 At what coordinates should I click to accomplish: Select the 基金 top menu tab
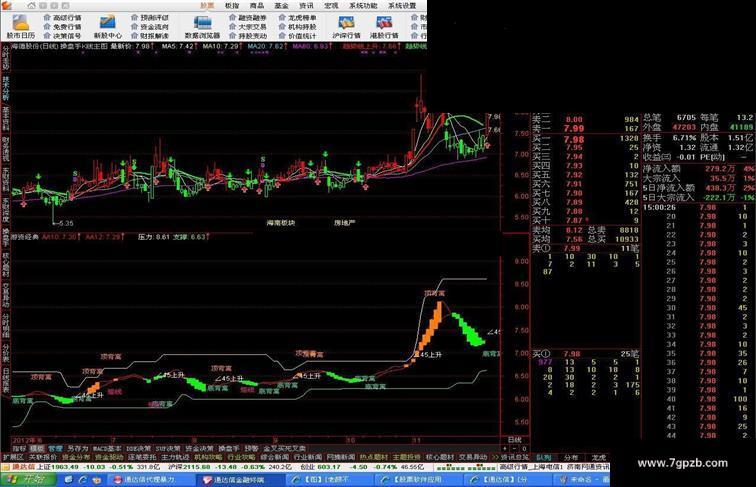click(282, 6)
